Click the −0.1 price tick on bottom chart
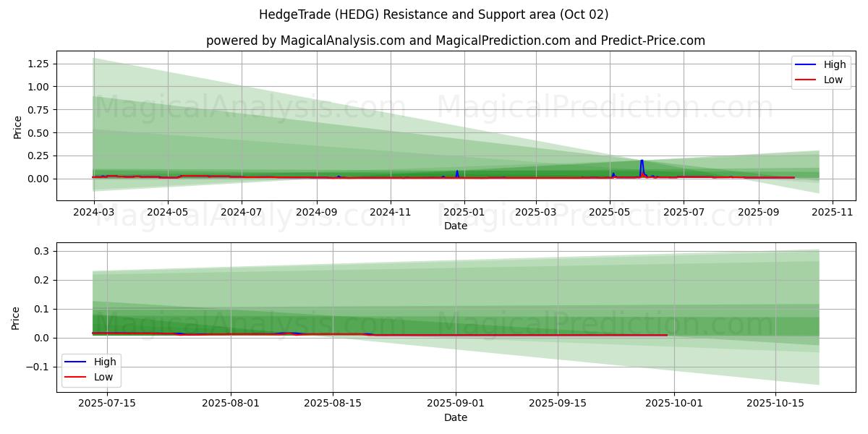This screenshot has height=434, width=868. click(38, 367)
